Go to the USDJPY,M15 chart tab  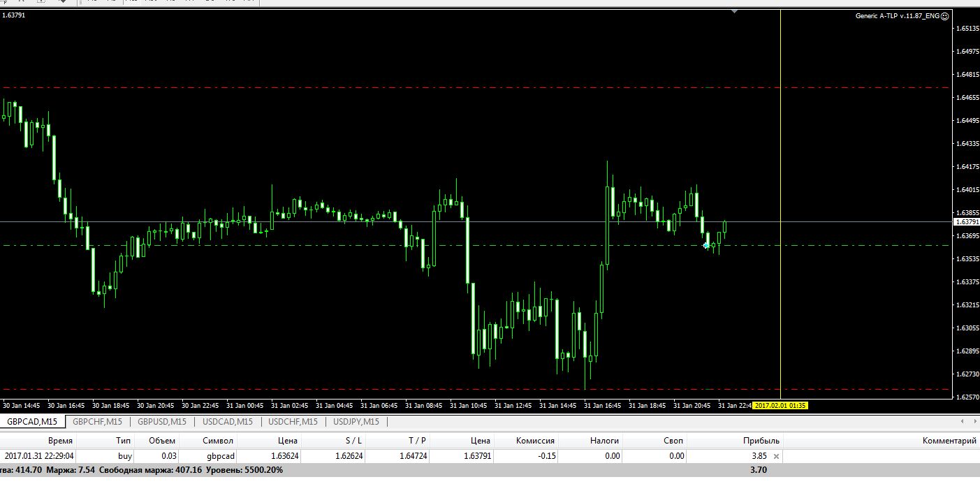356,421
